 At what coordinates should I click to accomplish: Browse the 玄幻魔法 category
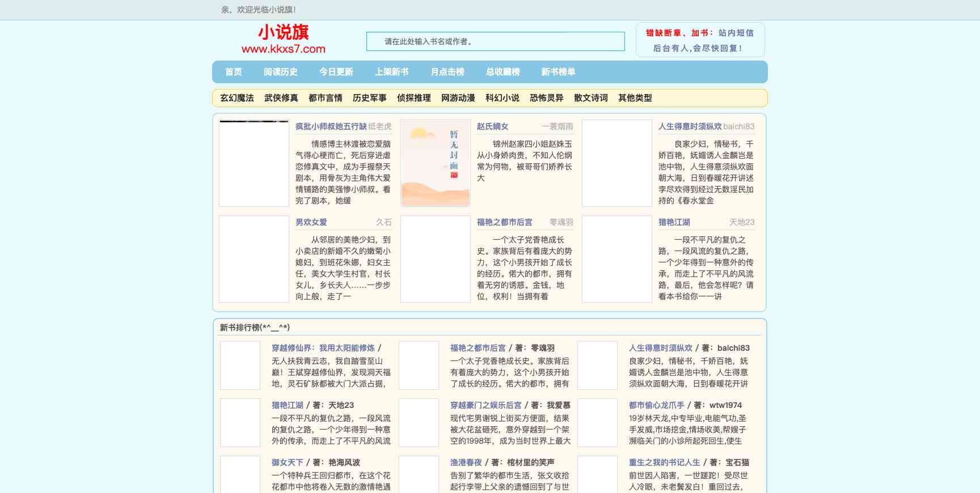coord(237,98)
